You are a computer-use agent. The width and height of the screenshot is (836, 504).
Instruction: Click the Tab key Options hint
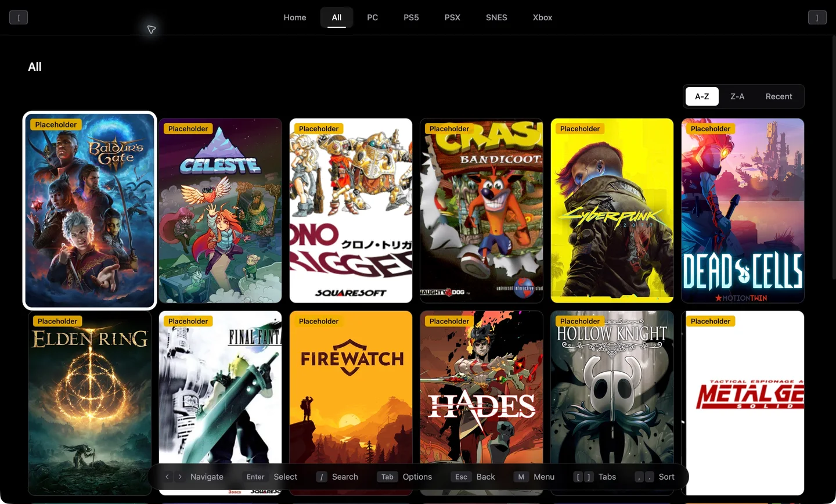click(387, 477)
